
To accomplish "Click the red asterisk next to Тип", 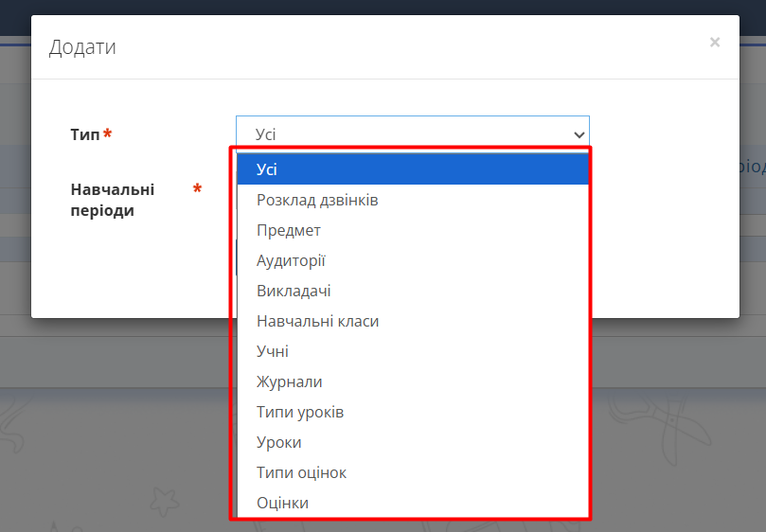I will (107, 135).
